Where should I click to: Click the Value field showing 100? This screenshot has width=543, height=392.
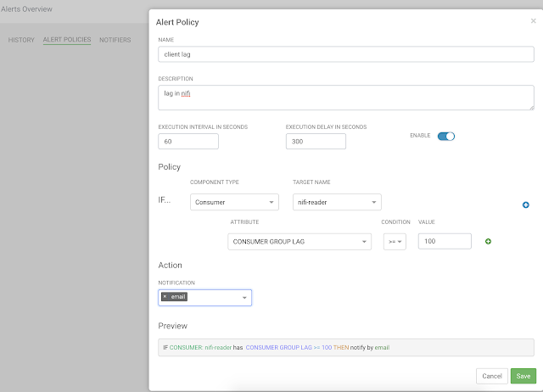(x=445, y=241)
